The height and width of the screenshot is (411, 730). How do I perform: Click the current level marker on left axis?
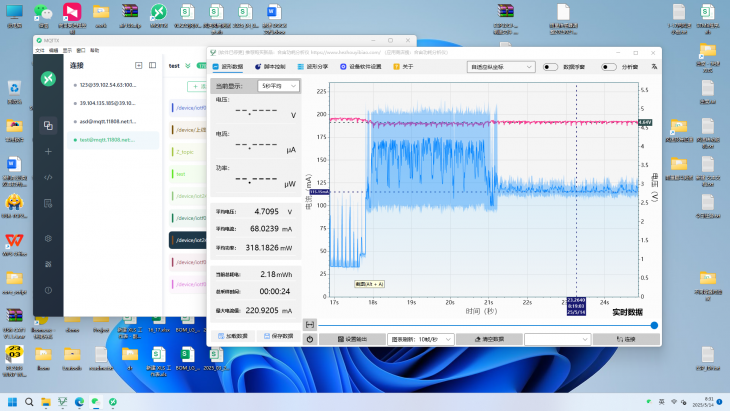click(x=319, y=192)
